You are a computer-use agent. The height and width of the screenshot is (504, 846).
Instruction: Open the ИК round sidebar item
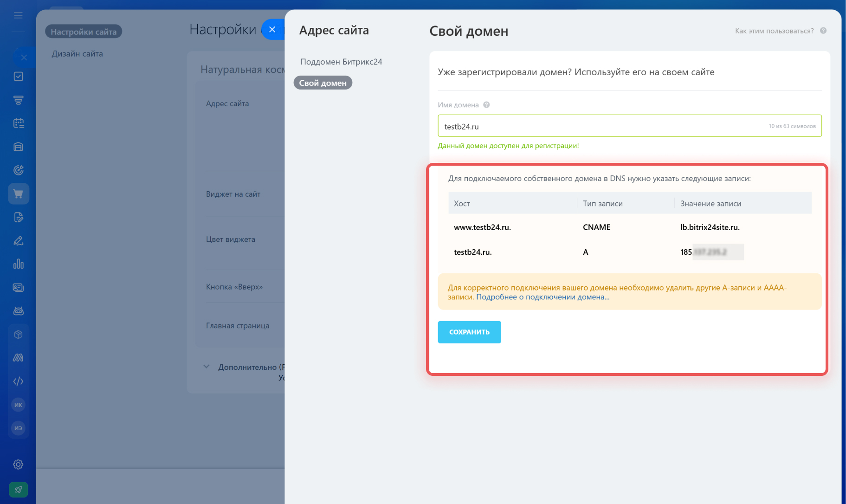coord(18,405)
